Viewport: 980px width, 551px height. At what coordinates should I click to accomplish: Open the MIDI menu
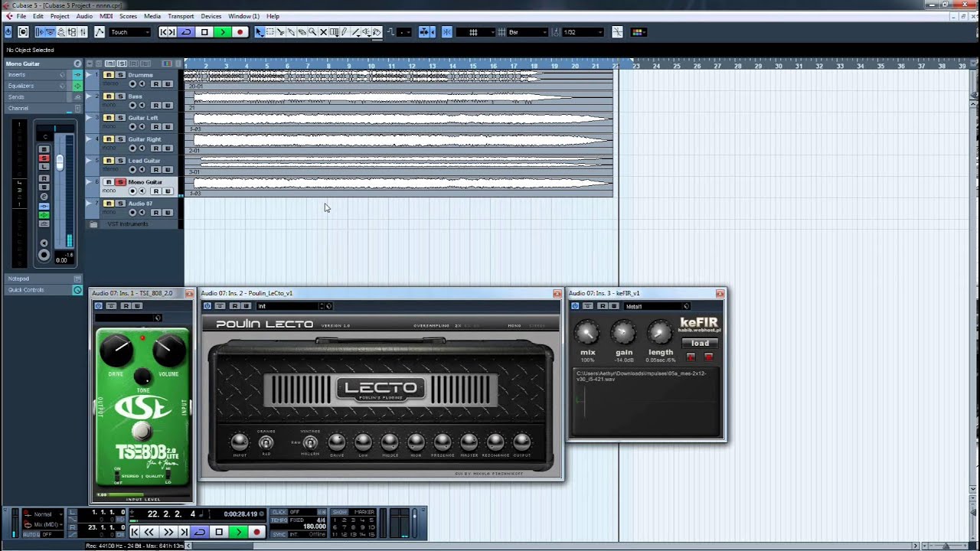(106, 16)
